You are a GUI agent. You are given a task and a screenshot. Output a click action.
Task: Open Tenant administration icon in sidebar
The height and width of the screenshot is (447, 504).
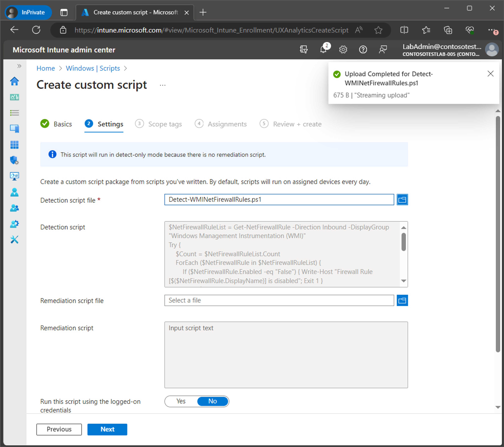click(14, 224)
